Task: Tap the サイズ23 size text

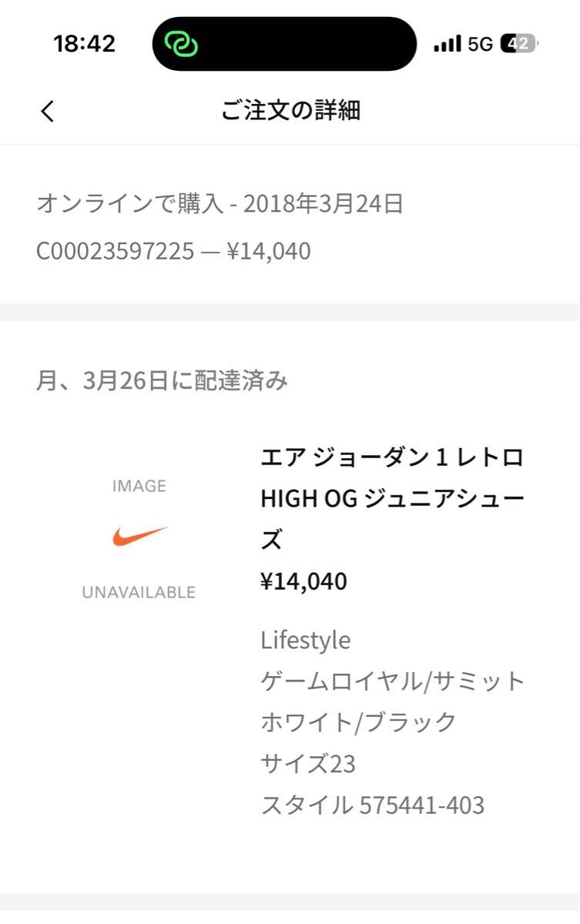Action: [308, 764]
